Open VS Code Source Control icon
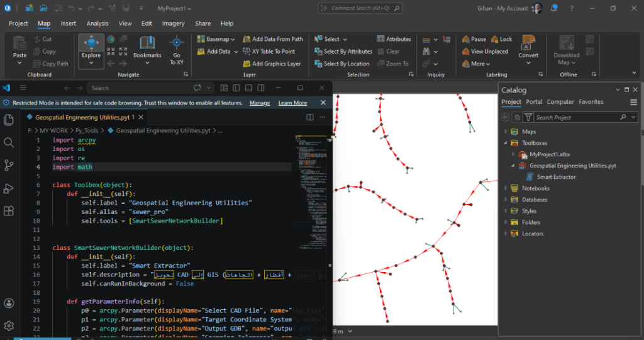Screen dimensions: 644x340 pos(9,165)
